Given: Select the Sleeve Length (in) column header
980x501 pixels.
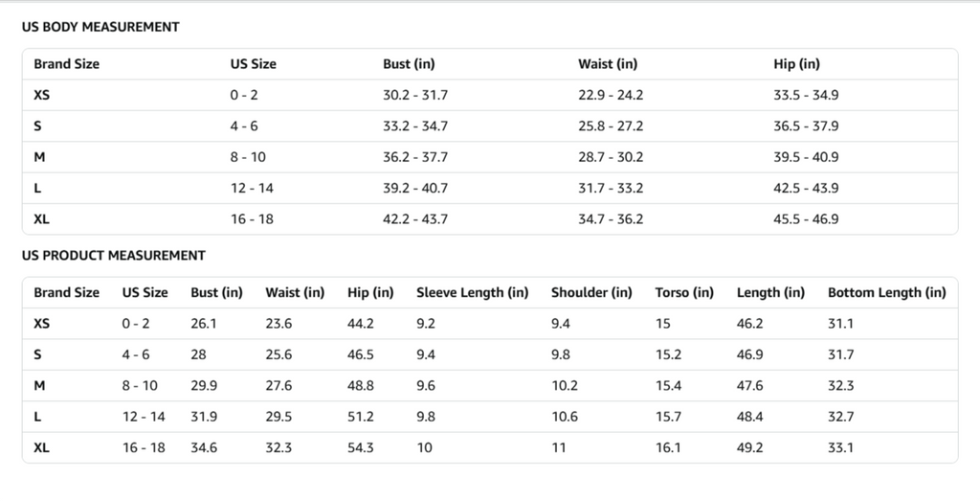Looking at the screenshot, I should pyautogui.click(x=472, y=293).
